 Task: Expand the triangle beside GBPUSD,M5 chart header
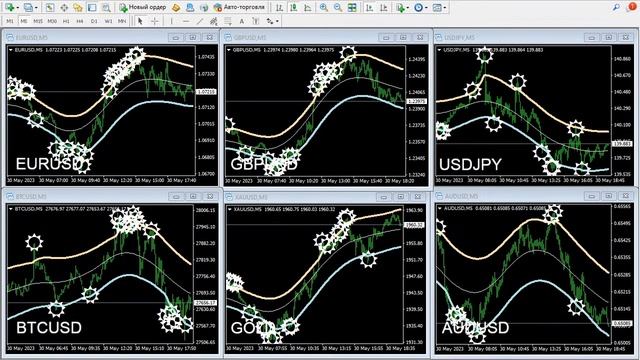tap(229, 50)
